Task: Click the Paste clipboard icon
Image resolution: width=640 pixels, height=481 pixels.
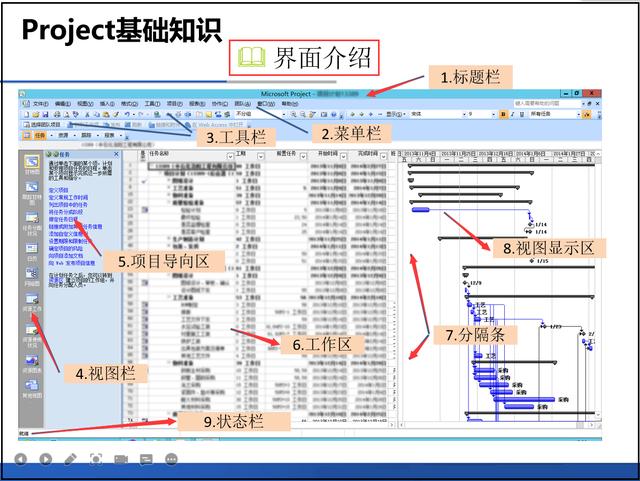Action: click(x=106, y=115)
